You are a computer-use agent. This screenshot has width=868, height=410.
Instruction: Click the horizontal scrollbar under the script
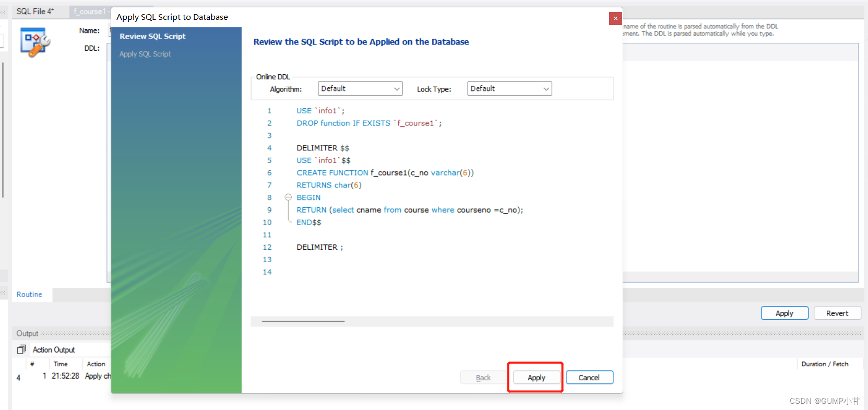(303, 321)
